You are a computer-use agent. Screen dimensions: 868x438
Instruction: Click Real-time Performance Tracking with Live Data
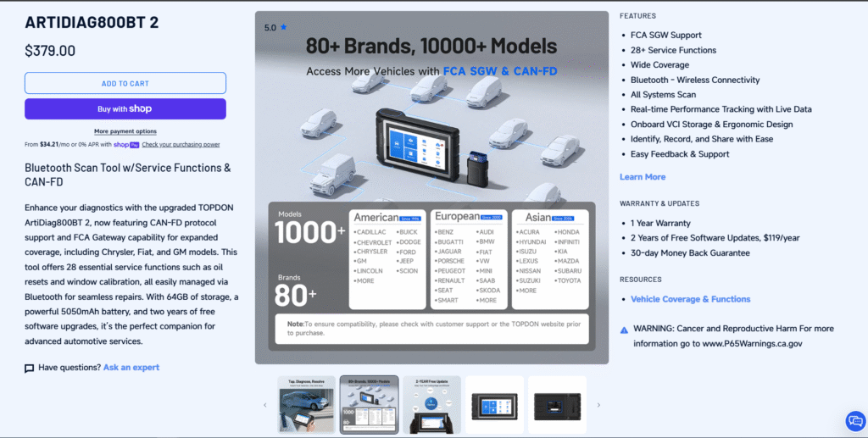721,109
